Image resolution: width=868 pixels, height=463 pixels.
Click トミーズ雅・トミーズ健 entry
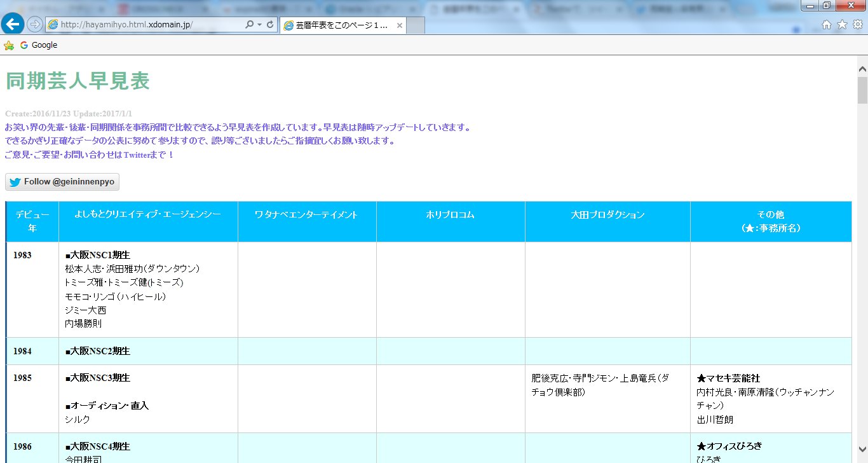[x=124, y=282]
